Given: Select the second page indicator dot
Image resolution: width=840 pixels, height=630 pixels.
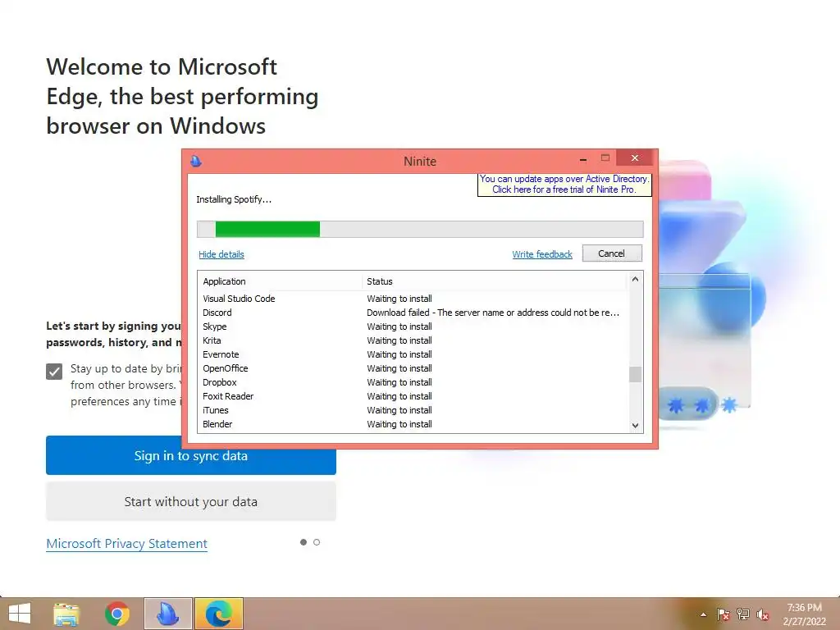Looking at the screenshot, I should 317,542.
